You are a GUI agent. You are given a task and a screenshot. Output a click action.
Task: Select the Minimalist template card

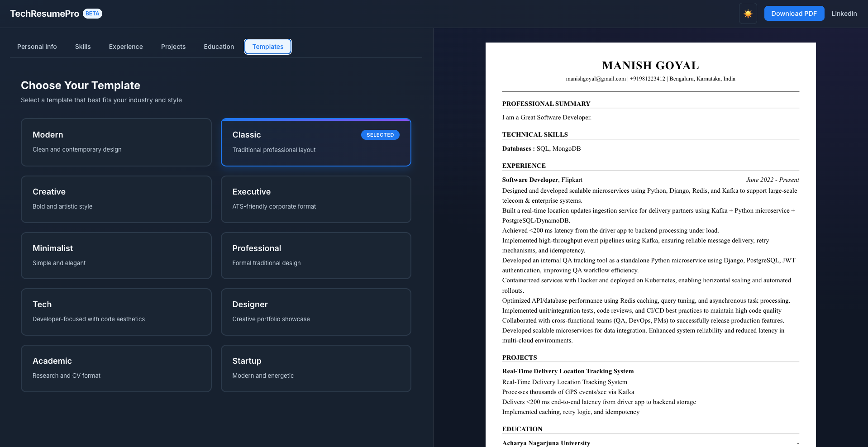click(x=116, y=256)
